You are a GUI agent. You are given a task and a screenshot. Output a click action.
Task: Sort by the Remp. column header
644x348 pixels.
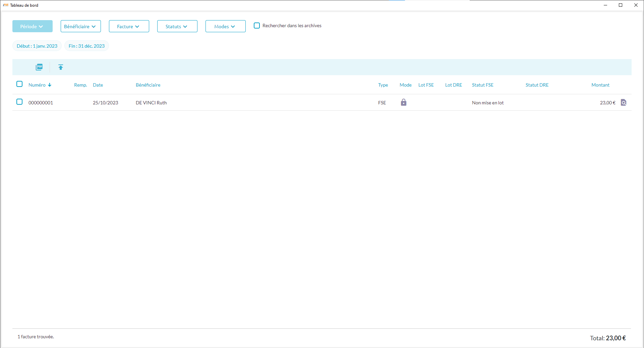pyautogui.click(x=80, y=85)
